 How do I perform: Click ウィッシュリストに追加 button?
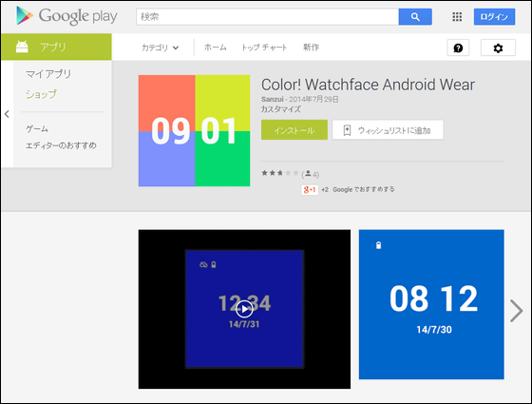[388, 130]
